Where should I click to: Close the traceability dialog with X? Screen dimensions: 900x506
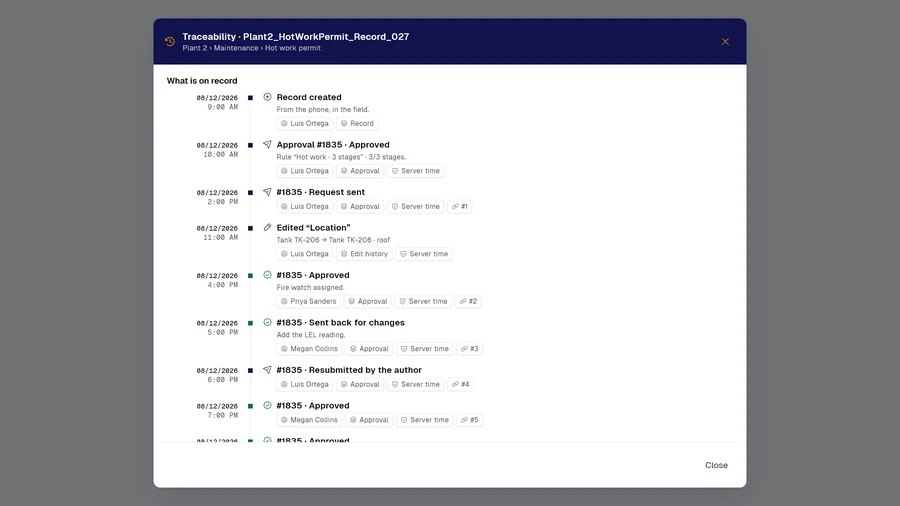point(725,41)
